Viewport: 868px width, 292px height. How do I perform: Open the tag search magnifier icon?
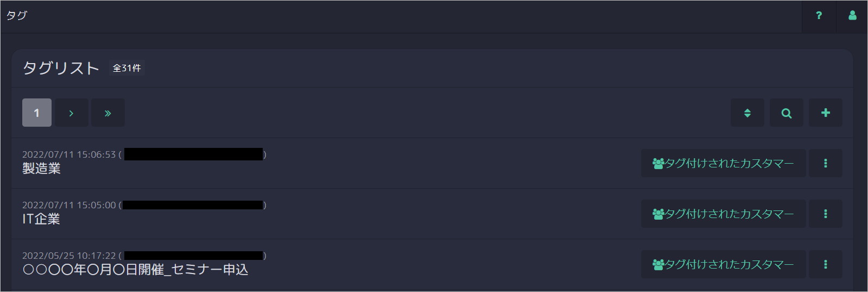click(786, 113)
